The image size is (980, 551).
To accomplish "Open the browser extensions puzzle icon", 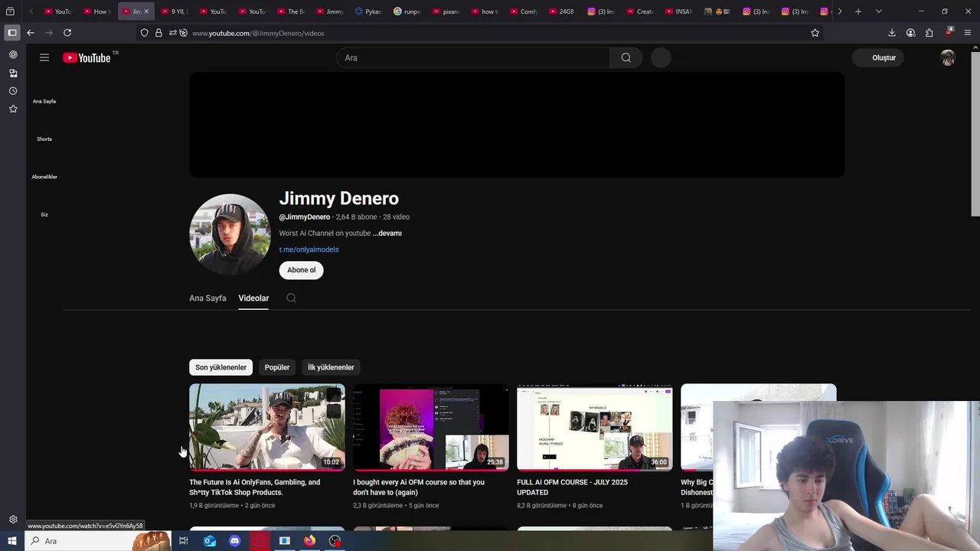I will click(x=929, y=33).
